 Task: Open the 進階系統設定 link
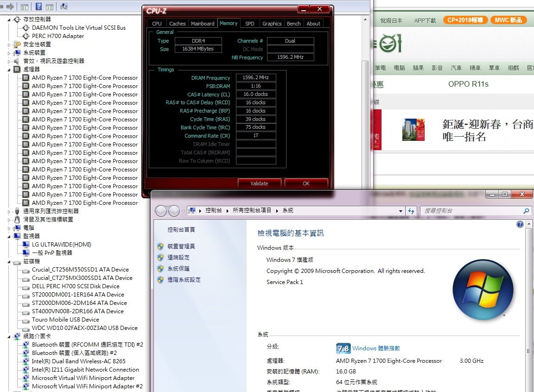click(x=184, y=280)
